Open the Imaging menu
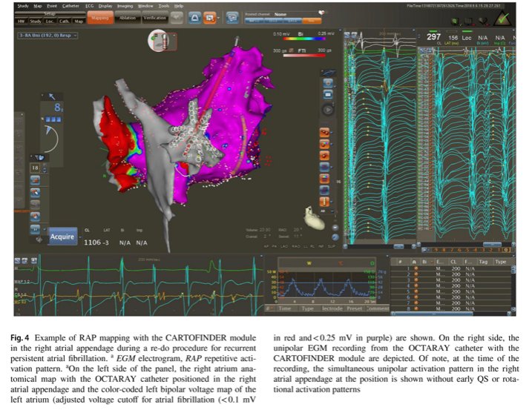532x413 pixels. pyautogui.click(x=126, y=6)
